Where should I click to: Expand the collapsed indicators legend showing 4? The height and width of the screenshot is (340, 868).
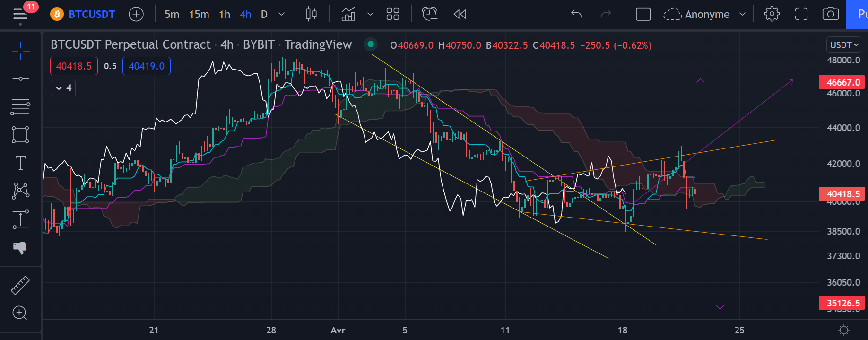(63, 88)
